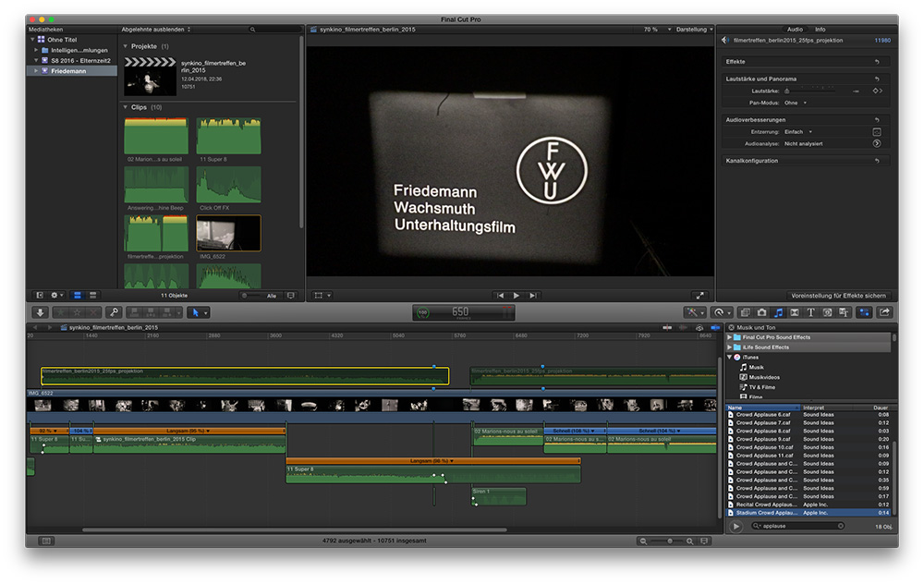Toggle the timeline index button
Screen dimensions: 924x584
click(x=46, y=541)
